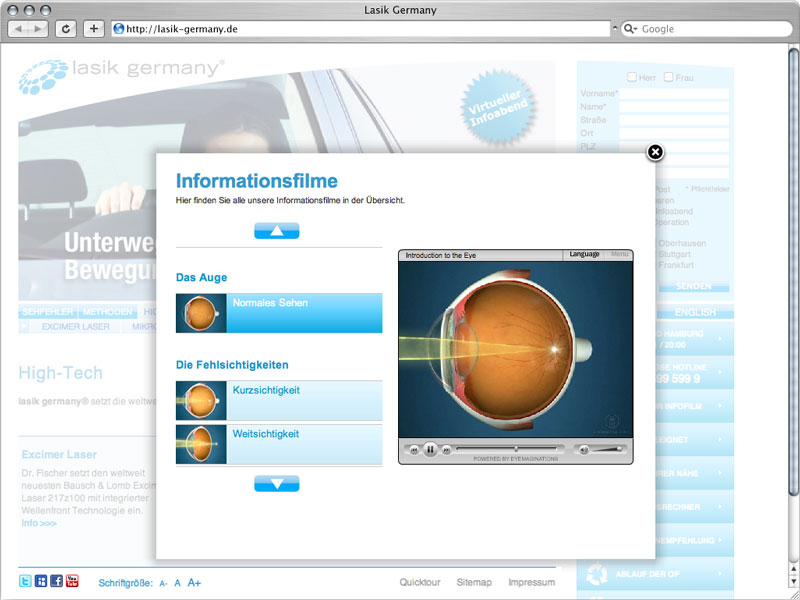This screenshot has width=800, height=600.
Task: Click the globe site icon in address bar
Action: pyautogui.click(x=118, y=29)
